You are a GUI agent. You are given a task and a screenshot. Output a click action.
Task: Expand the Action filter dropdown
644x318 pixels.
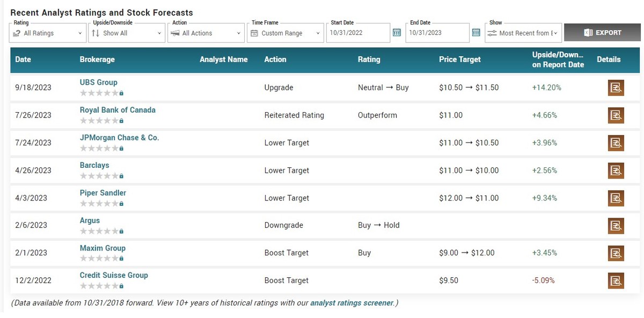206,33
